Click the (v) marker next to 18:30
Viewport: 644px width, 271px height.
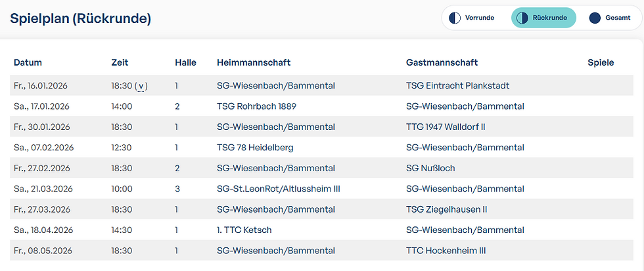coord(141,85)
